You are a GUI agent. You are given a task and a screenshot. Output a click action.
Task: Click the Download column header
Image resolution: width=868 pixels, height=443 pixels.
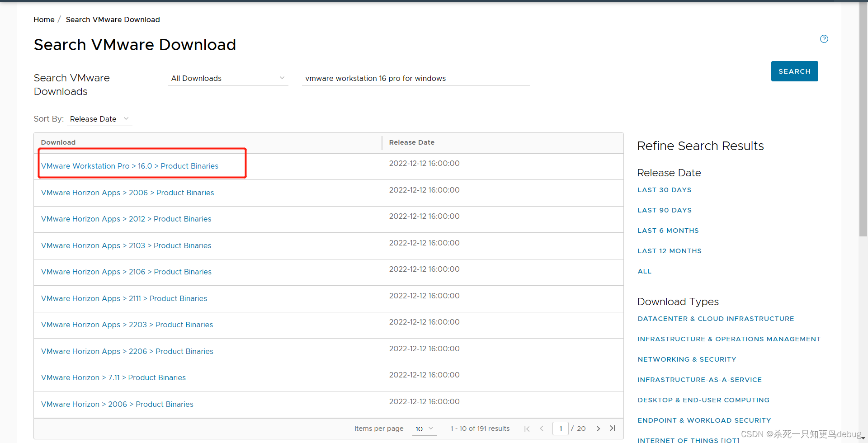click(x=58, y=142)
